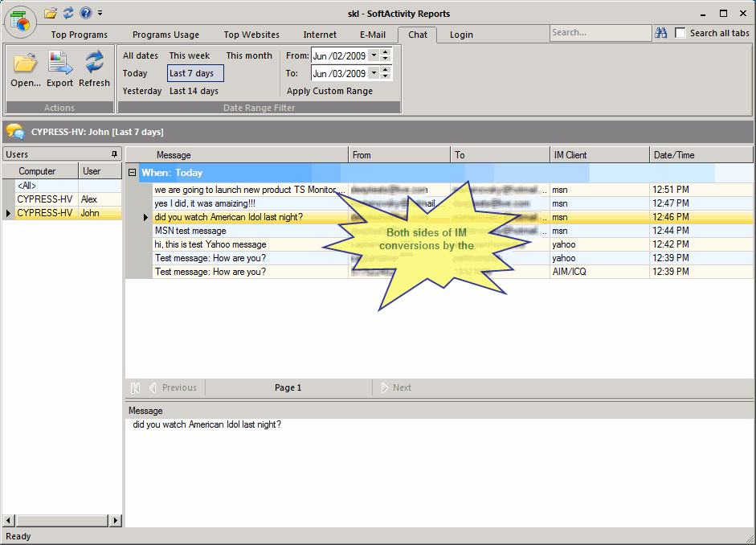Click the Users panel horizontal scrollbar thumb
The height and width of the screenshot is (545, 756).
tap(62, 520)
